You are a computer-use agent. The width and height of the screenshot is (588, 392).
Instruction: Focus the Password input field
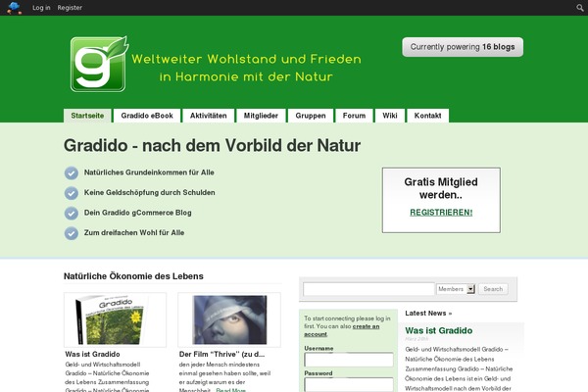349,384
